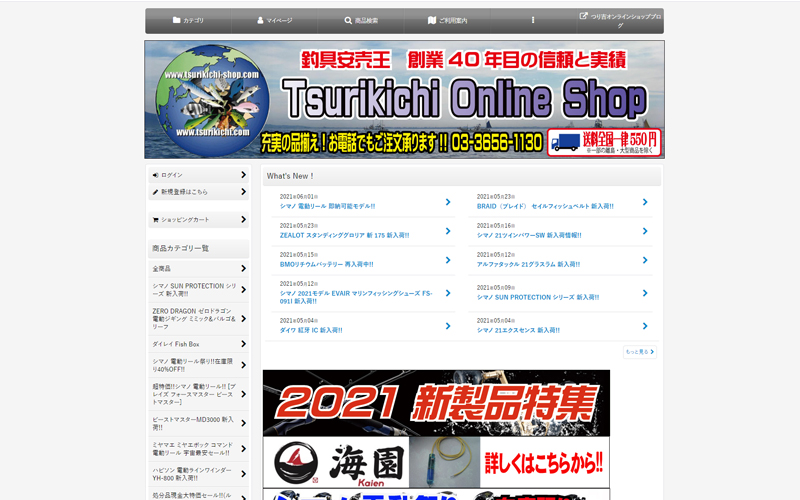Open ご利用案内 guide in the navbar
The height and width of the screenshot is (500, 800).
[x=447, y=20]
